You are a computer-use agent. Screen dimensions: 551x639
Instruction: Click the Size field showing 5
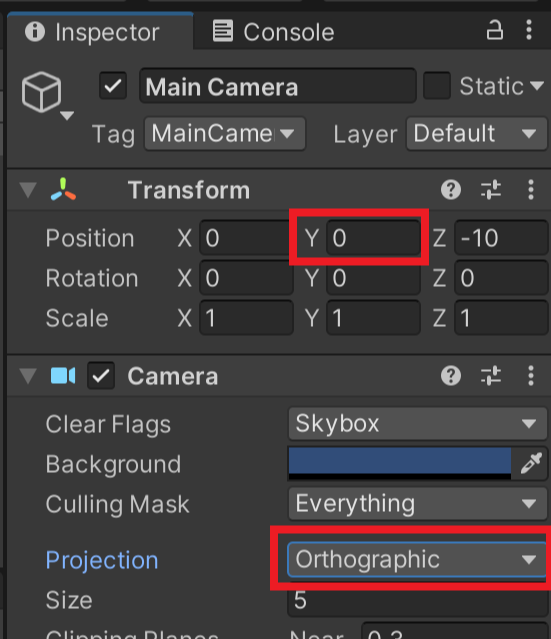pos(417,600)
